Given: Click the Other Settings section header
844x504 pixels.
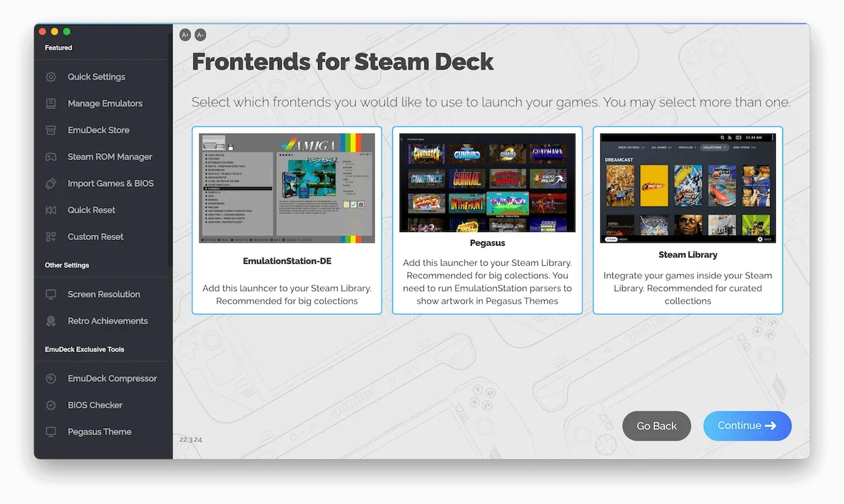Looking at the screenshot, I should click(67, 265).
